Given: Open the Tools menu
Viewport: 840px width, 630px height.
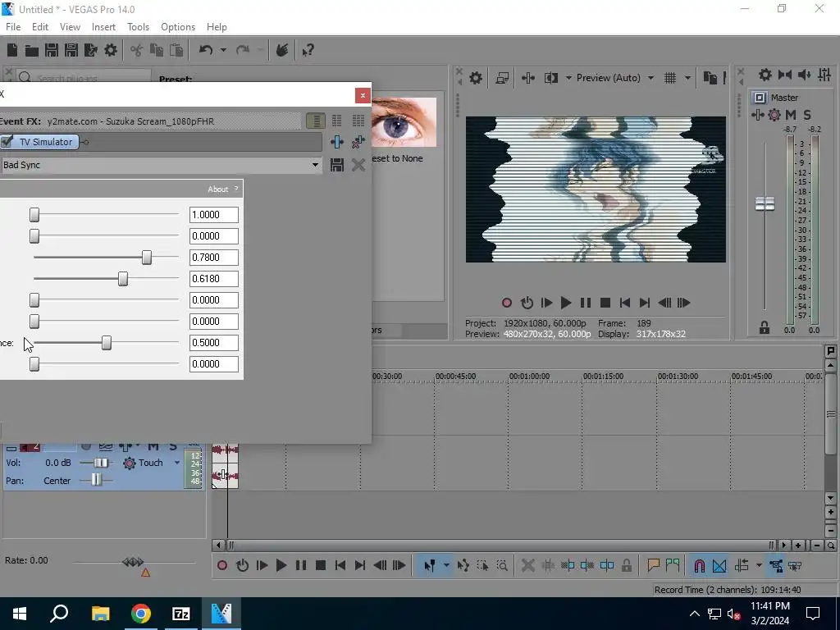Looking at the screenshot, I should (x=138, y=27).
